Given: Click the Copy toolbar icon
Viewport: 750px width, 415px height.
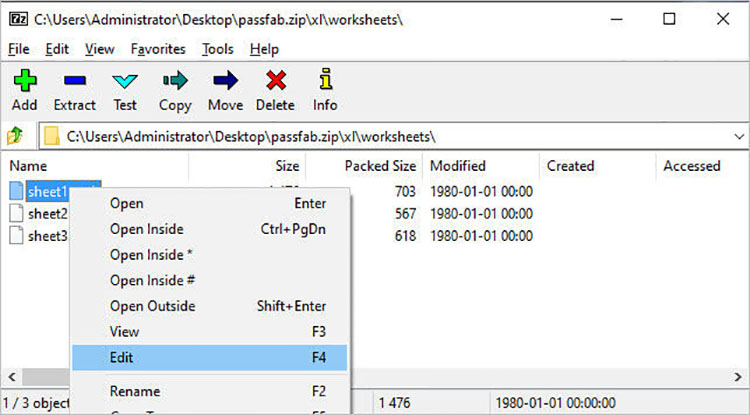Looking at the screenshot, I should click(175, 80).
